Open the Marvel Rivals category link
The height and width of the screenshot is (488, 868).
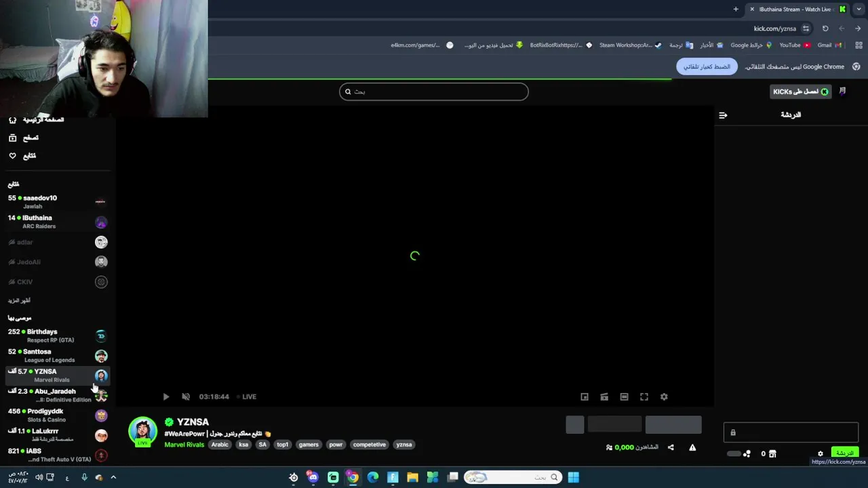184,445
